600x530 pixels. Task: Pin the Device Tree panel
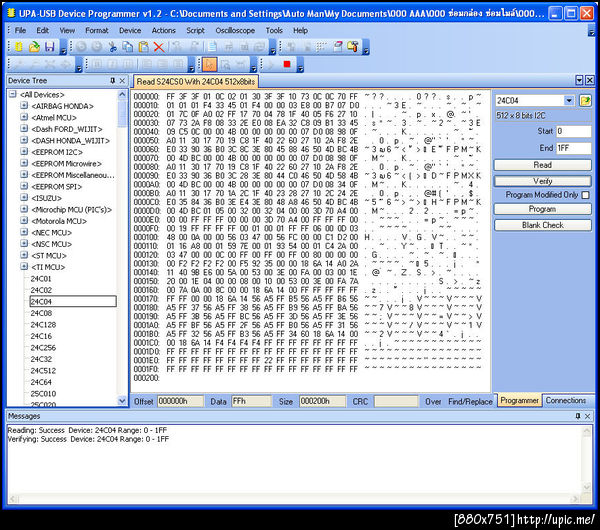click(112, 80)
